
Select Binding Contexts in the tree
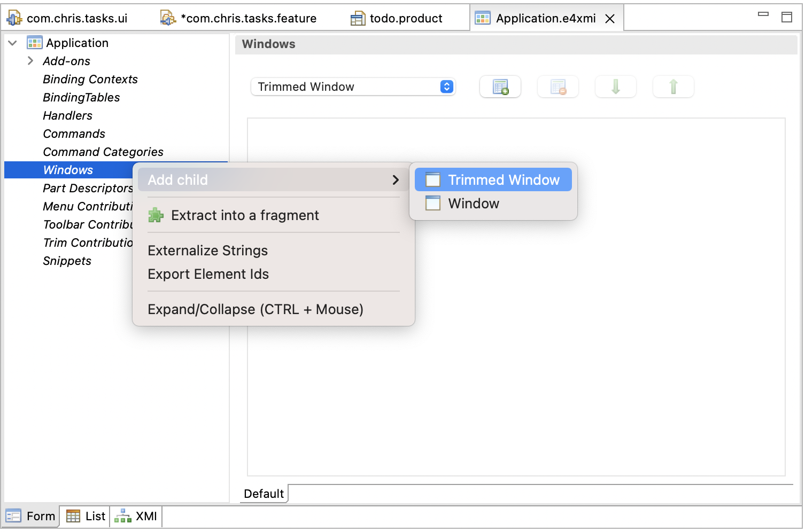click(x=90, y=79)
